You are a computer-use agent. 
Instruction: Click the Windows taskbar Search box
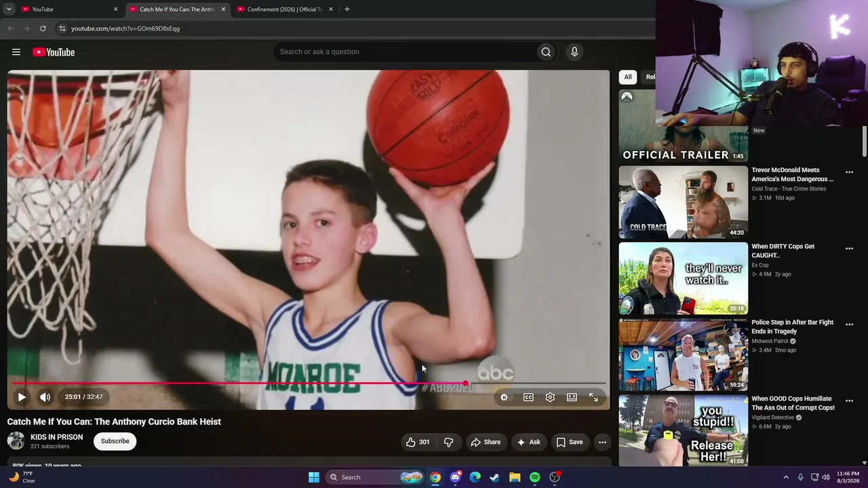[x=375, y=477]
